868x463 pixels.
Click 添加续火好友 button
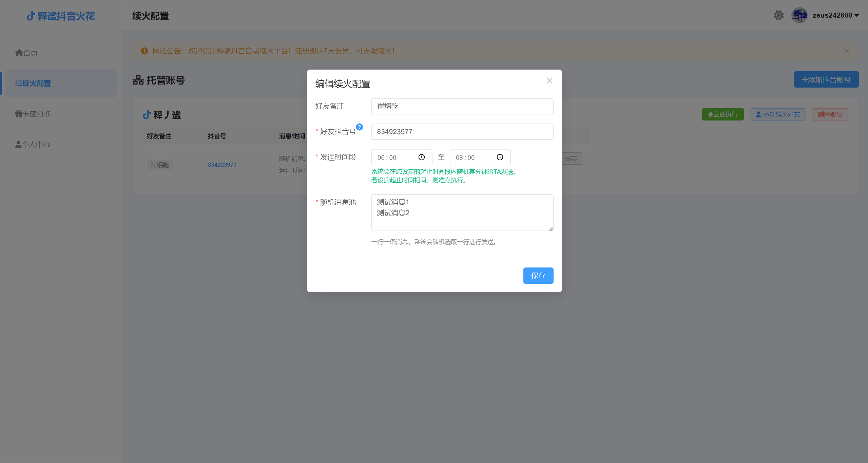pyautogui.click(x=778, y=114)
